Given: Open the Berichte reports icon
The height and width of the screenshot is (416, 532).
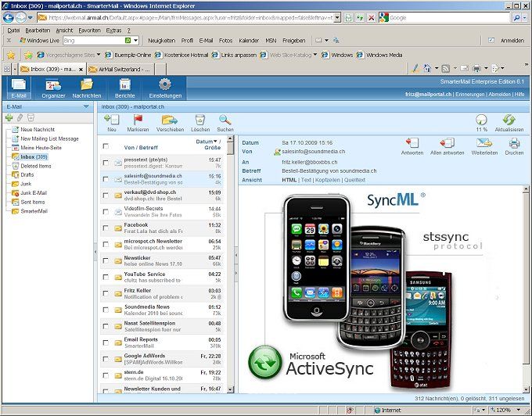Looking at the screenshot, I should (124, 84).
